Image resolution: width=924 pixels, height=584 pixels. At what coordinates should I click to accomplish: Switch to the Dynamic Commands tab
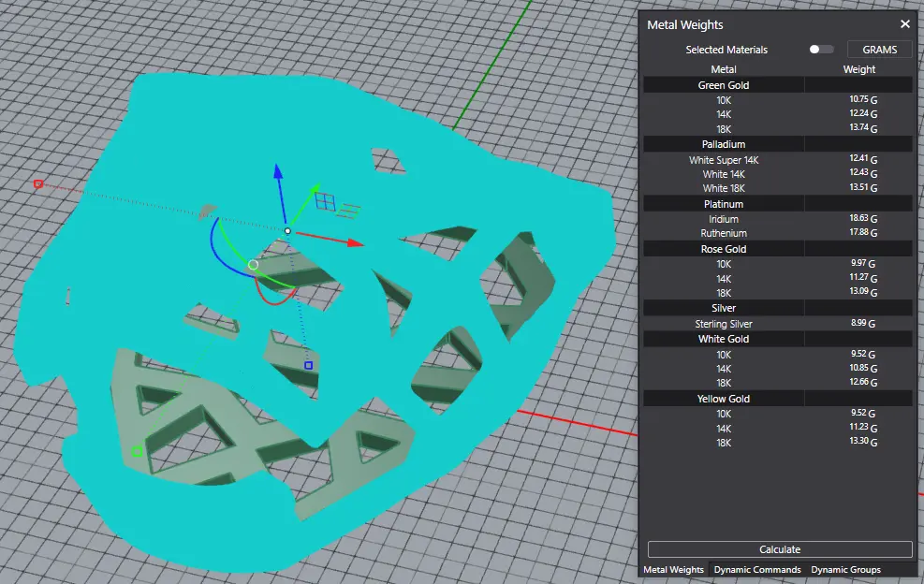tap(757, 569)
